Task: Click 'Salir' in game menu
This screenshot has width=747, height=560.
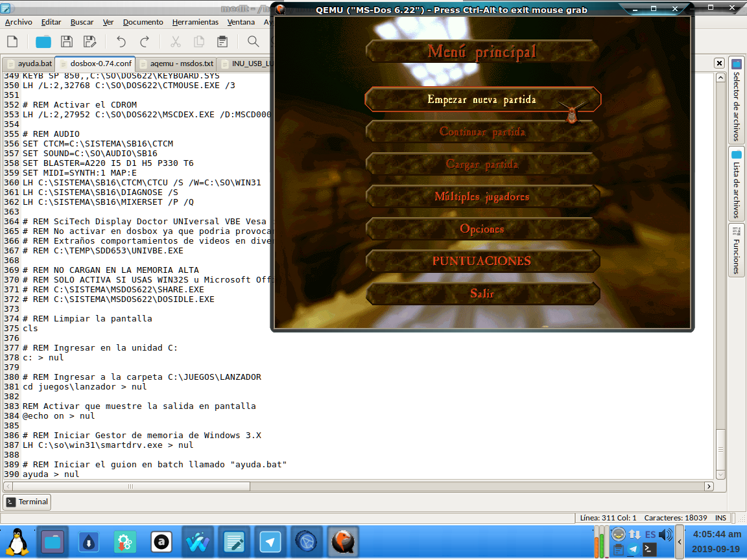Action: 482,294
